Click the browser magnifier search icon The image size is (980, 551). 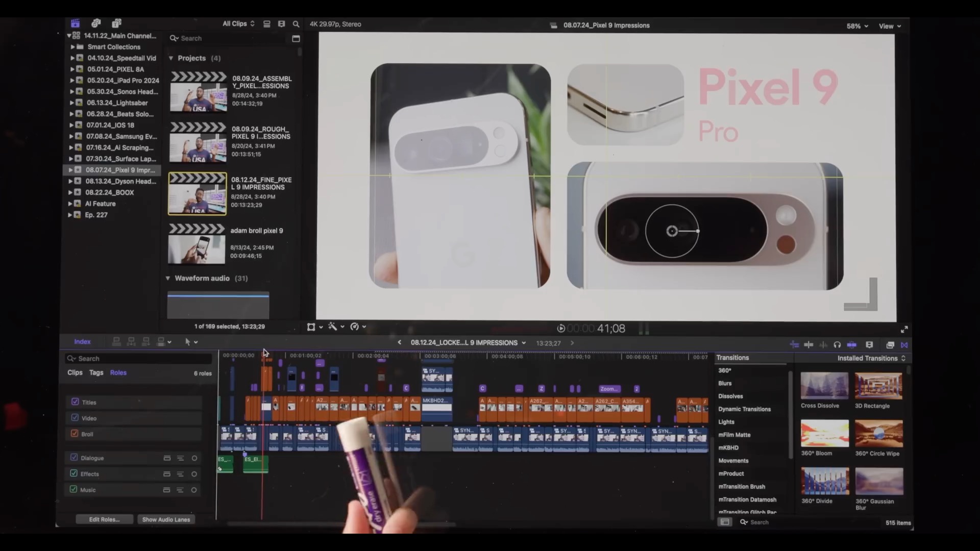coord(296,24)
